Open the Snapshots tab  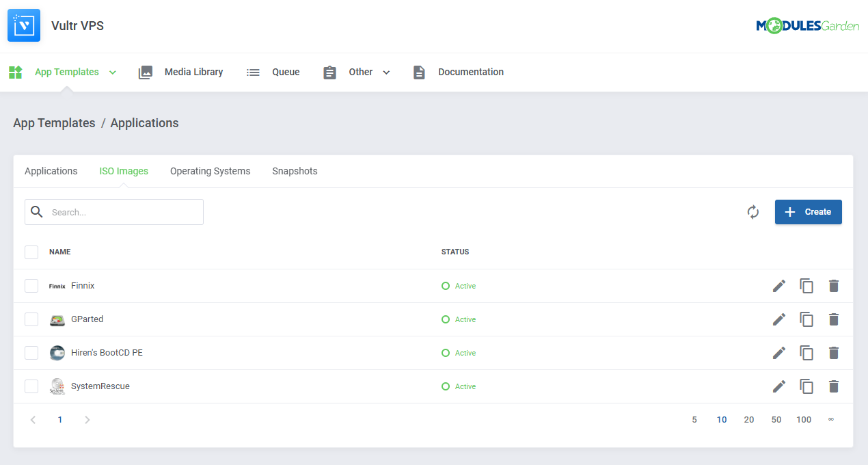click(x=295, y=171)
